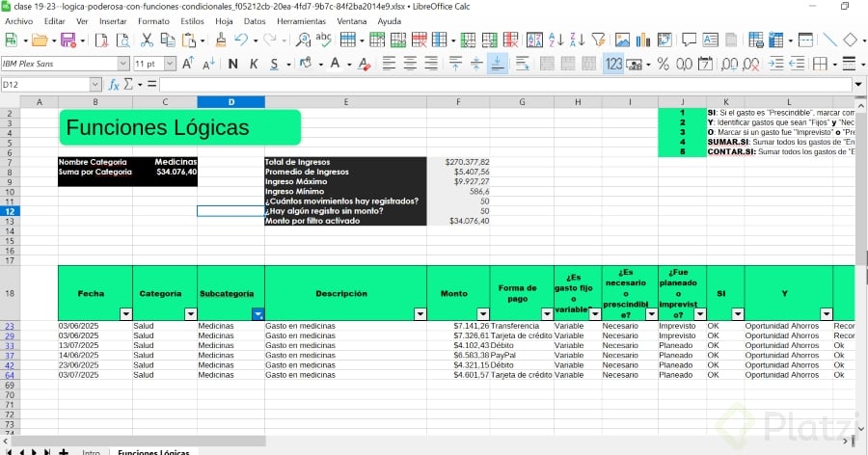This screenshot has height=455, width=868.
Task: Click the Save document icon
Action: click(x=68, y=40)
